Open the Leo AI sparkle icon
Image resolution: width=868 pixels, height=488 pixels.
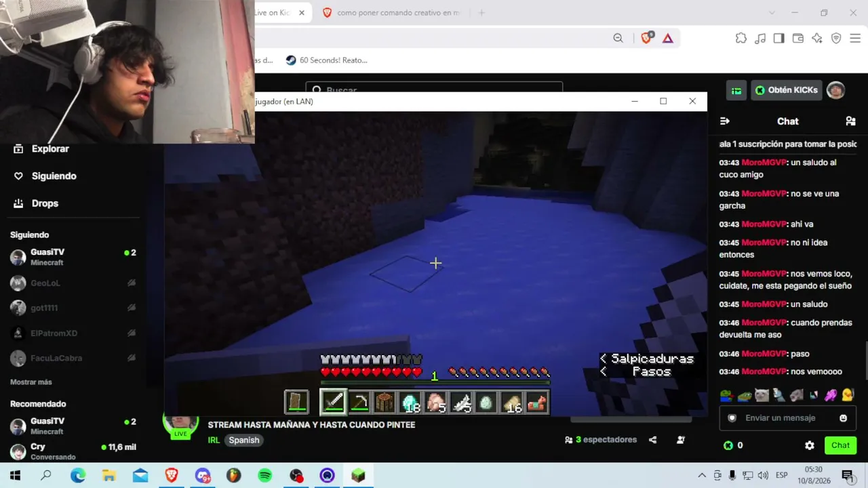click(x=817, y=38)
